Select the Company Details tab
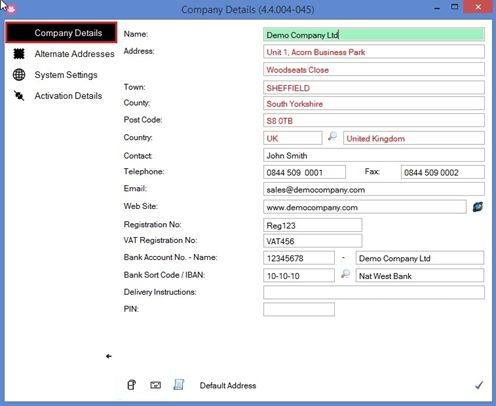This screenshot has height=406, width=496. pos(61,33)
